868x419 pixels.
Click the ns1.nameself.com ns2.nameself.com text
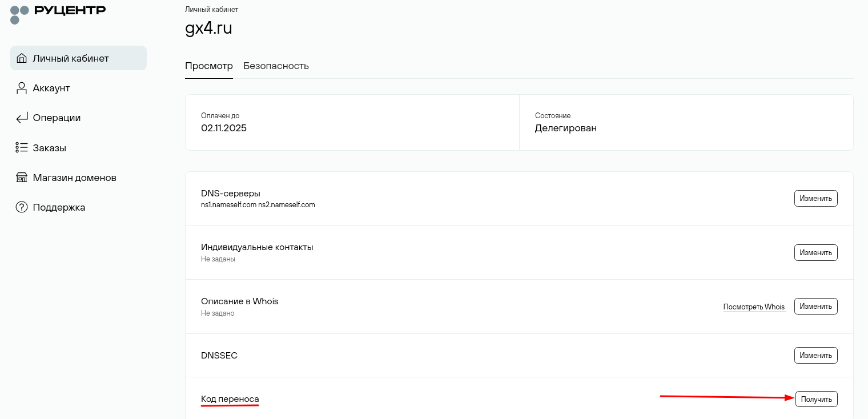[x=258, y=204]
